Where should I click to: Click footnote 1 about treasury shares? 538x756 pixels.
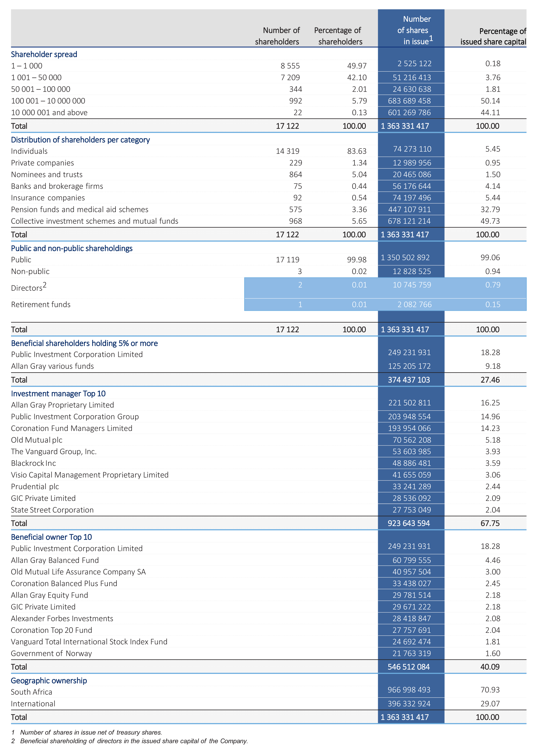tap(87, 732)
